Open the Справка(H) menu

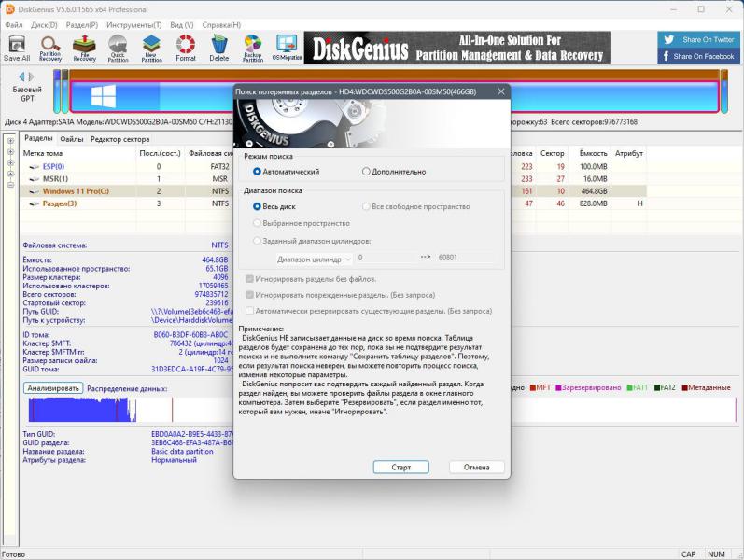tap(221, 24)
